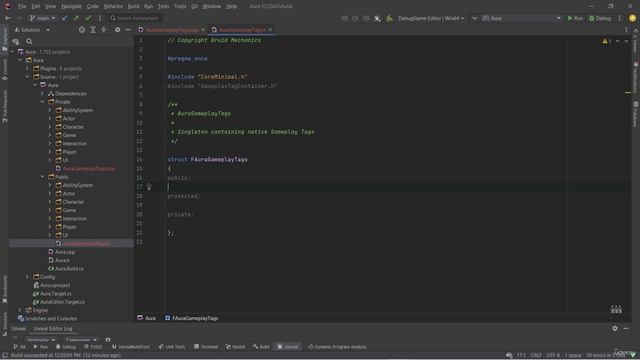
Task: Expand the Config folder
Action: [27, 277]
